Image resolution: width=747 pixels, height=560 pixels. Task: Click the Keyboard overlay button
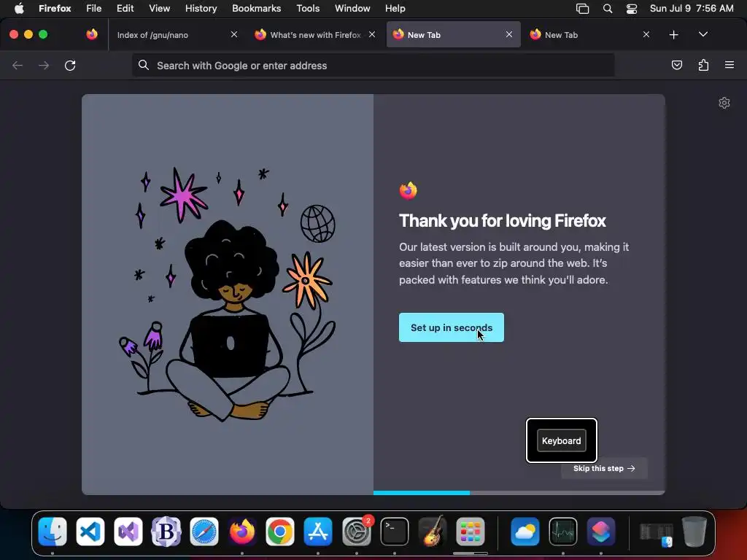[561, 440]
